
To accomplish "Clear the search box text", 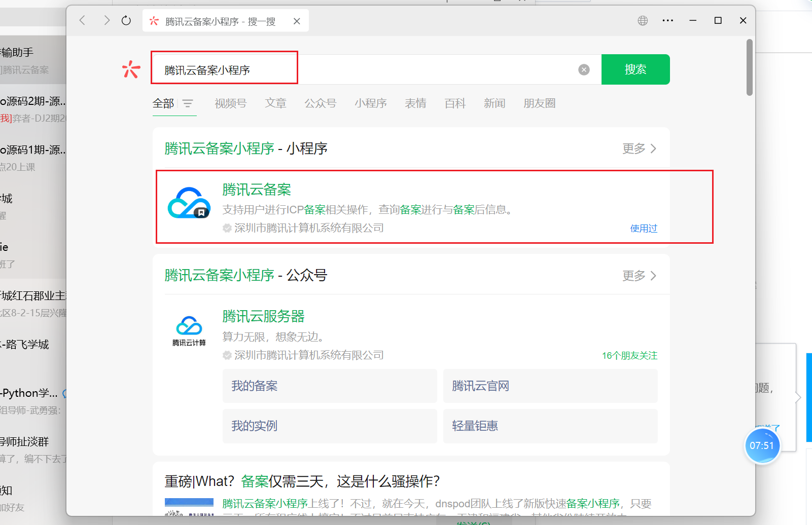I will pyautogui.click(x=584, y=70).
